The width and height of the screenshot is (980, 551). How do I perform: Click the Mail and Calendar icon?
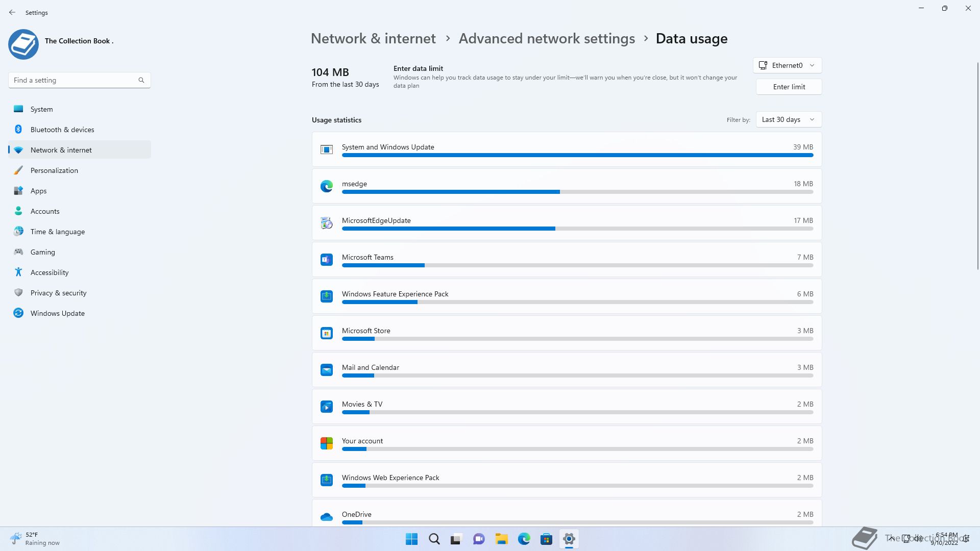tap(327, 370)
